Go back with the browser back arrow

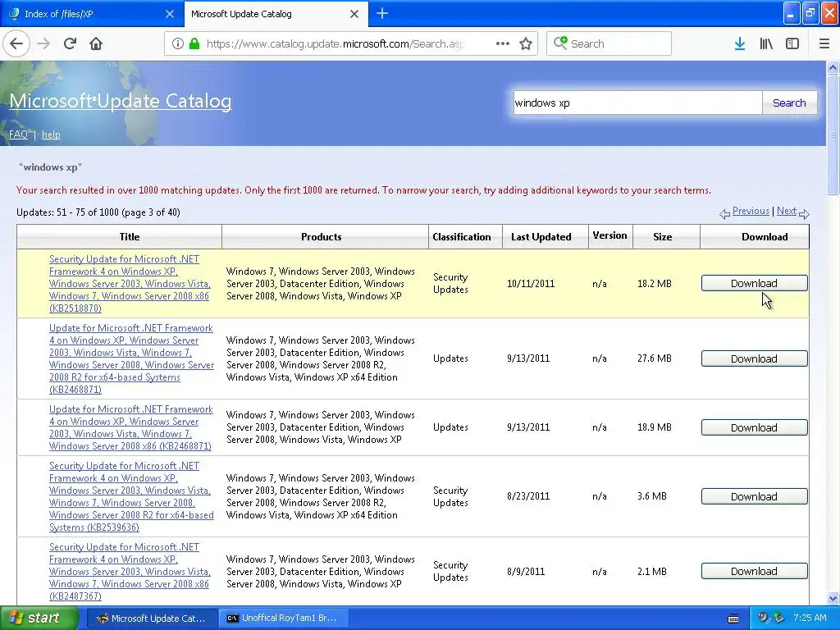[16, 44]
